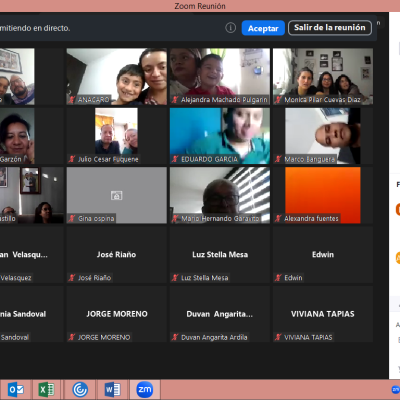Click muted mic icon by JORGE MORENO label
The height and width of the screenshot is (400, 400).
72,337
